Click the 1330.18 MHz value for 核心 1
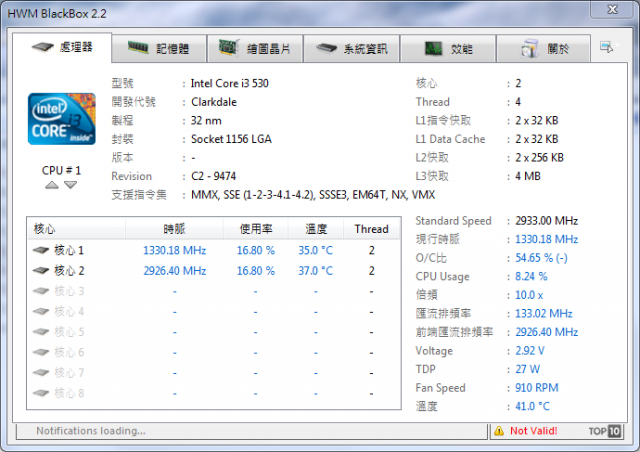The height and width of the screenshot is (452, 640). 174,250
